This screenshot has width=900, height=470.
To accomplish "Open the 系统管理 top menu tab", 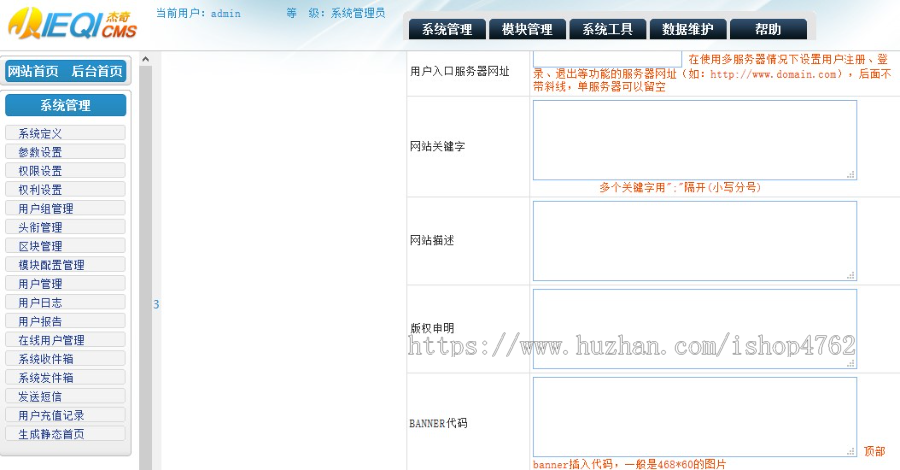I will pyautogui.click(x=446, y=30).
